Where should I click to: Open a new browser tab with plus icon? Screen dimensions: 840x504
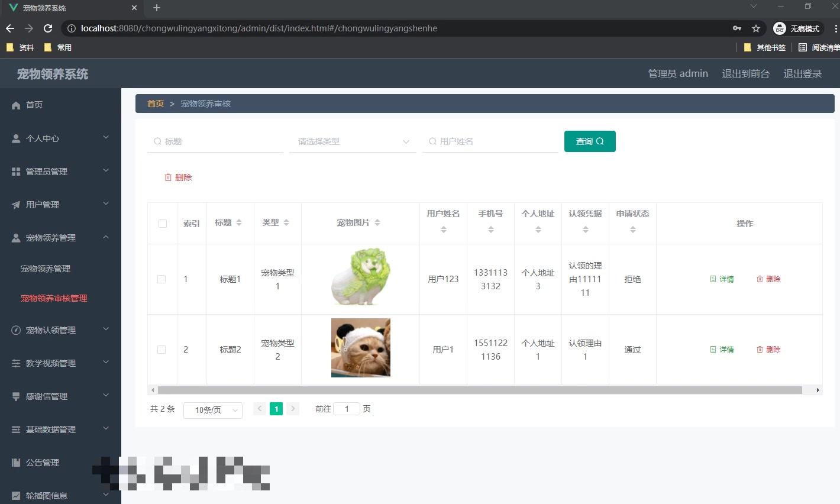pyautogui.click(x=157, y=8)
